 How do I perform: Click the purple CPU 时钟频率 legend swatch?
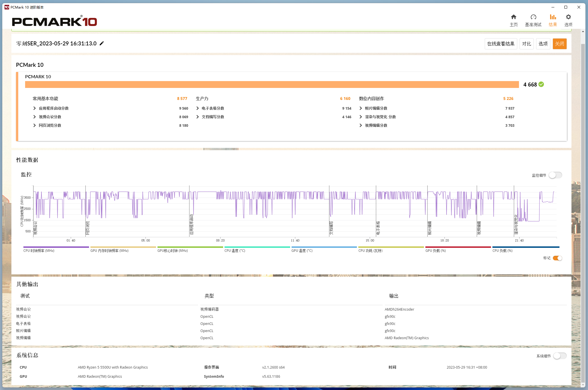[x=56, y=247]
